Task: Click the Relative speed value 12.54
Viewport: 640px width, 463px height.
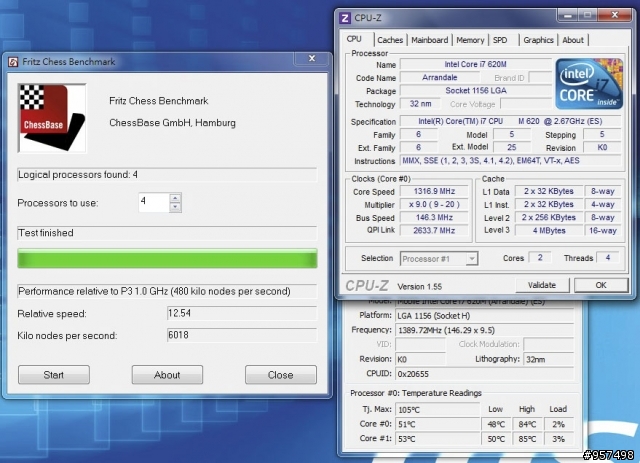Action: [242, 313]
